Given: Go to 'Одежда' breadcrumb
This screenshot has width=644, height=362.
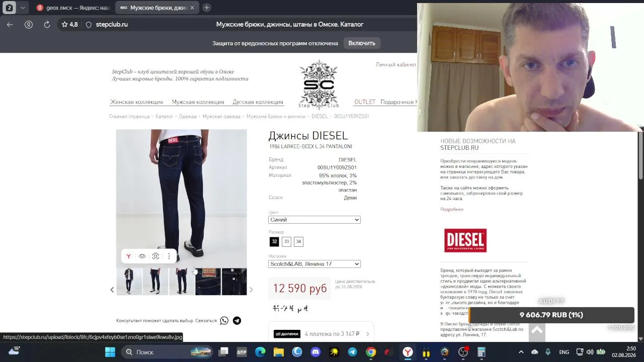Looking at the screenshot, I should (188, 117).
